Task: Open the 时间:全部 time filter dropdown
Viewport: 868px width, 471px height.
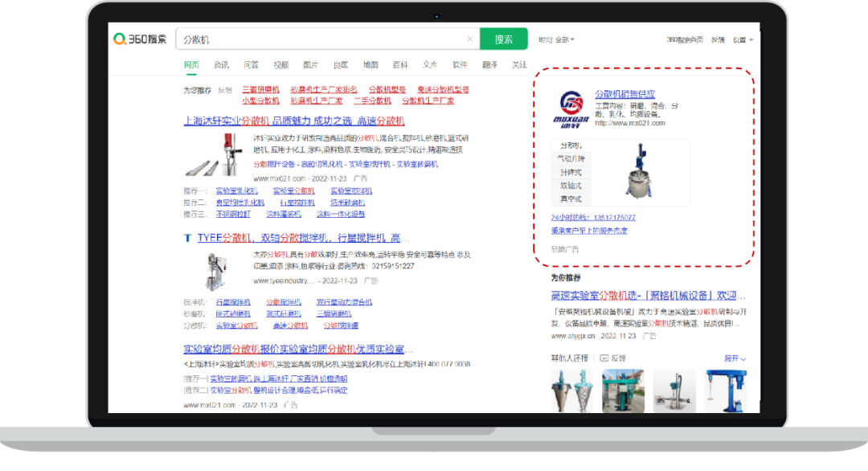Action: coord(556,40)
